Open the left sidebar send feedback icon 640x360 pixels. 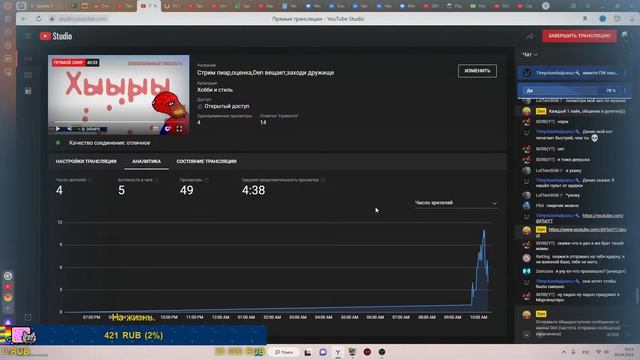pyautogui.click(x=28, y=317)
